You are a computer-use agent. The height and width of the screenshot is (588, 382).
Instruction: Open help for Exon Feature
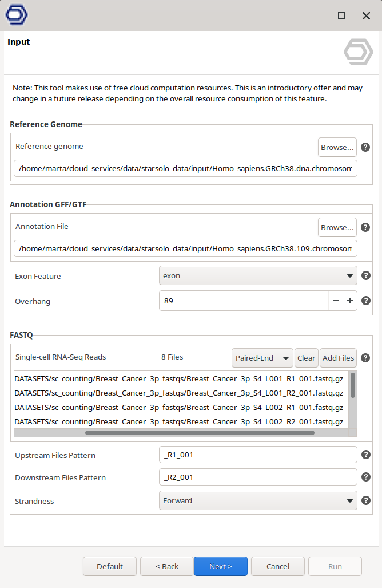coord(365,275)
